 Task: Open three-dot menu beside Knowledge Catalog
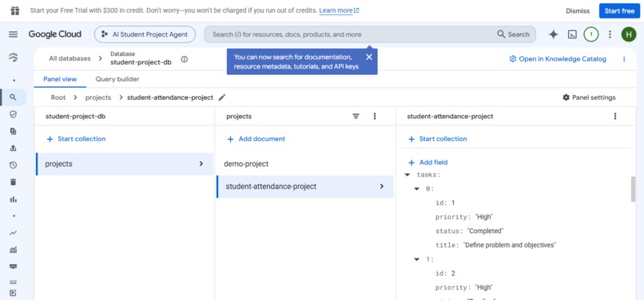624,59
